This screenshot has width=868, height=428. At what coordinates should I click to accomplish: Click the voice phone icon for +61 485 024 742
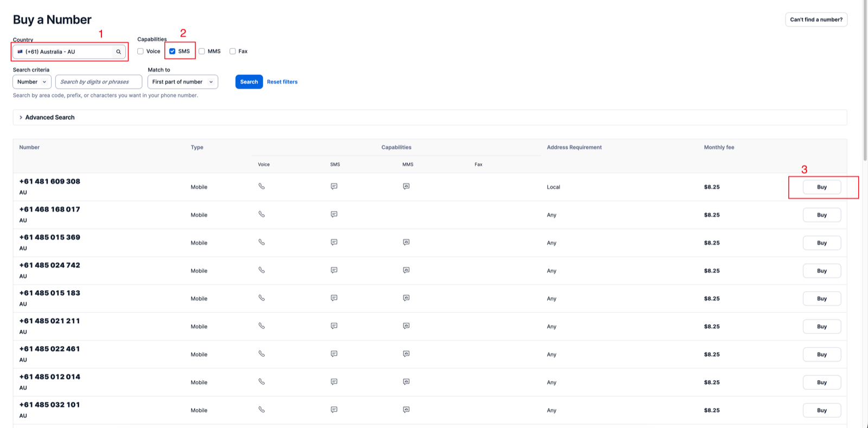click(x=261, y=270)
